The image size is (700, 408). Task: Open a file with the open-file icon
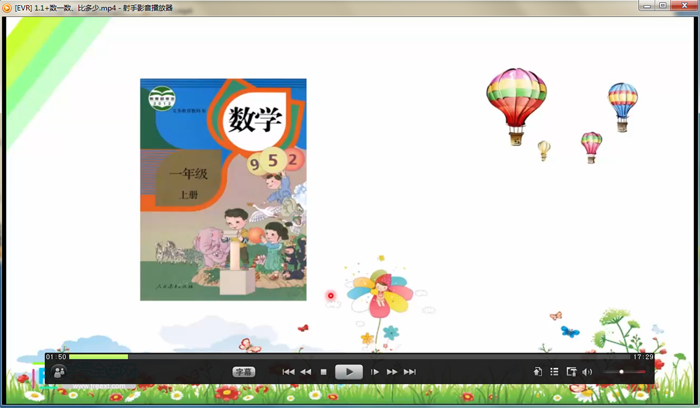538,372
